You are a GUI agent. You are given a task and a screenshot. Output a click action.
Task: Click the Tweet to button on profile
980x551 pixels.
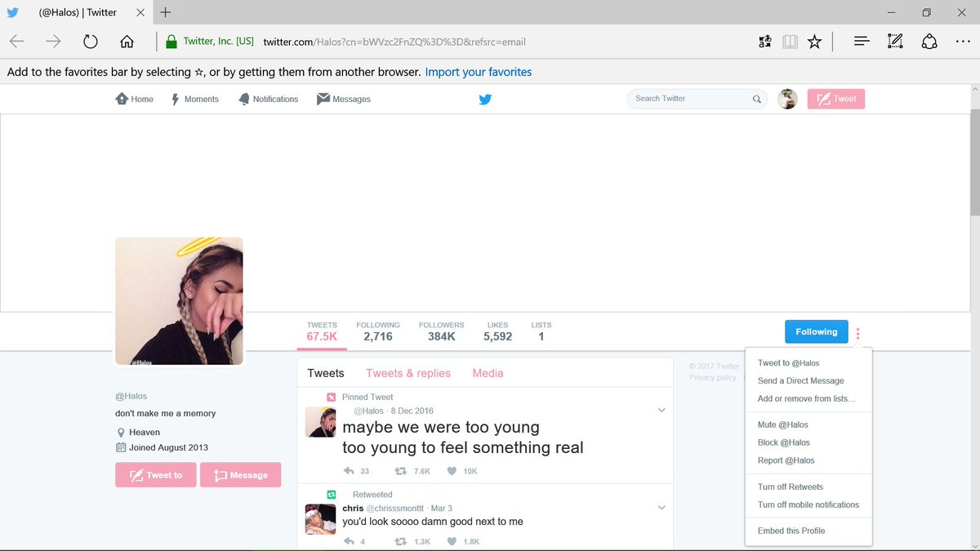click(156, 475)
